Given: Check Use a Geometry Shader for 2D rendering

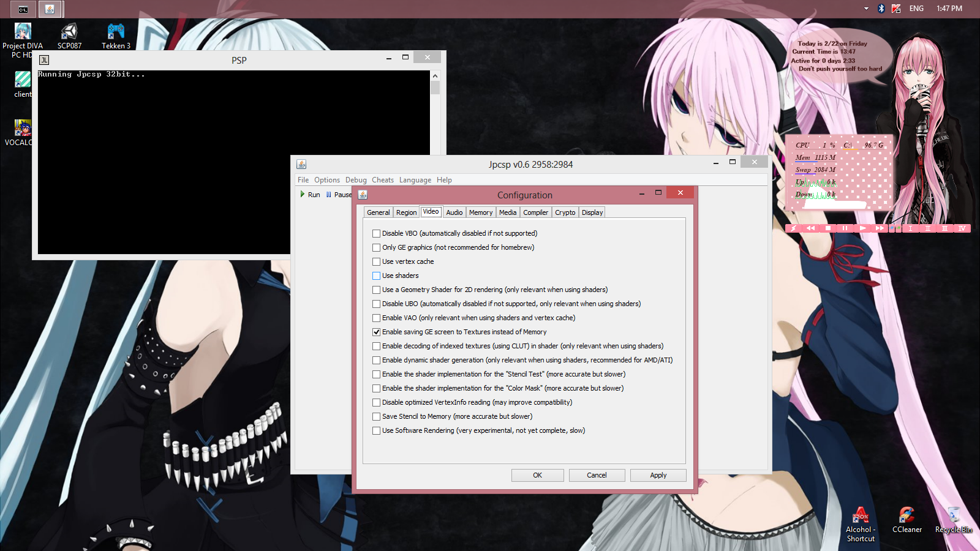Looking at the screenshot, I should click(x=376, y=290).
